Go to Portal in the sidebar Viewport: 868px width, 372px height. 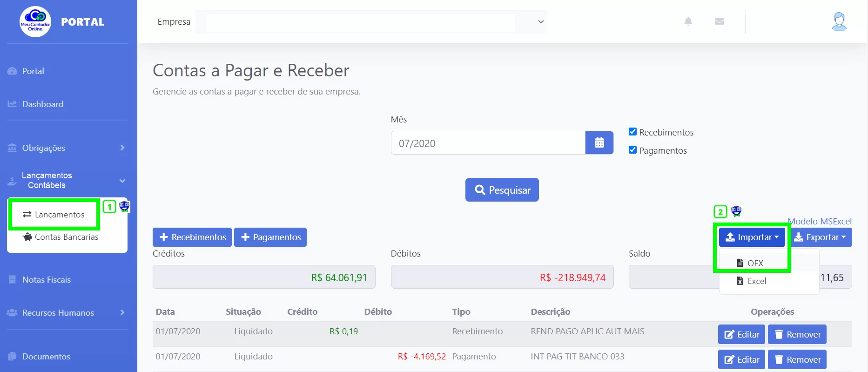click(33, 71)
